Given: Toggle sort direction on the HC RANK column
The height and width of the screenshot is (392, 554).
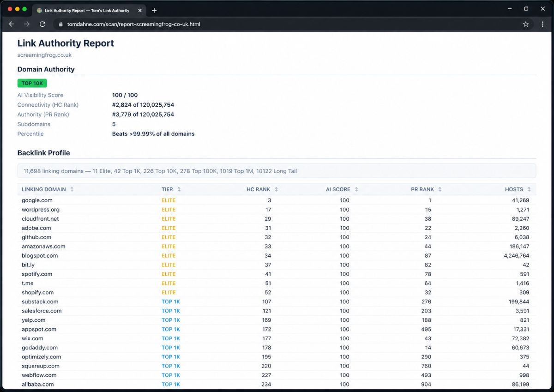Looking at the screenshot, I should coord(276,189).
